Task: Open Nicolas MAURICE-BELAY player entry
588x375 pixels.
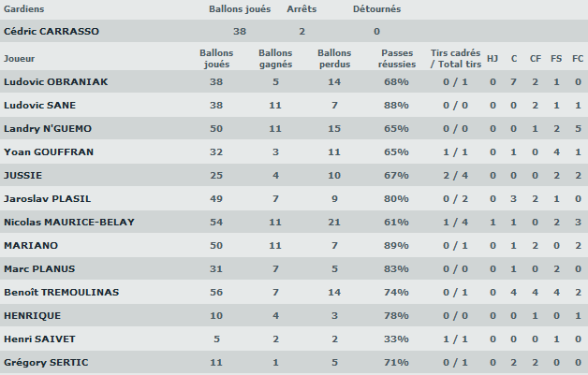Action: coord(69,222)
